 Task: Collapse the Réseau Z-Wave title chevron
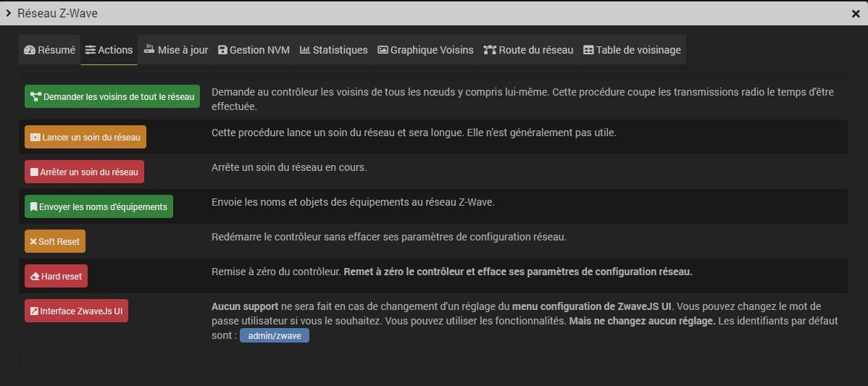(8, 13)
